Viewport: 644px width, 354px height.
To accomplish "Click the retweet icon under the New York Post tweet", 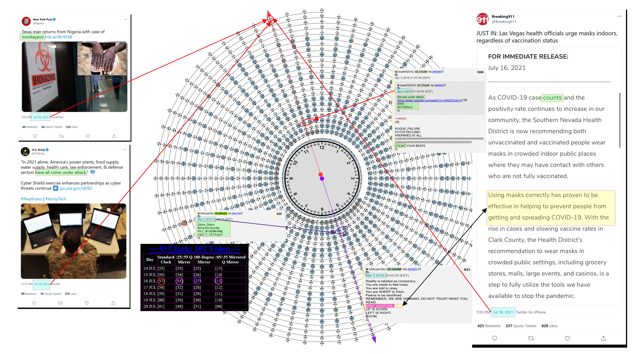I will (61, 136).
